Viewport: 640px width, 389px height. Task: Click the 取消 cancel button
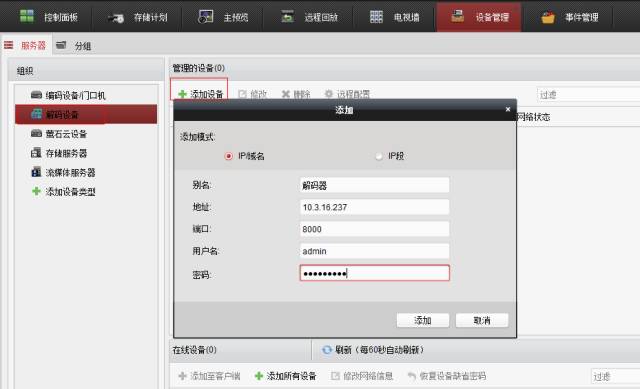[x=482, y=320]
